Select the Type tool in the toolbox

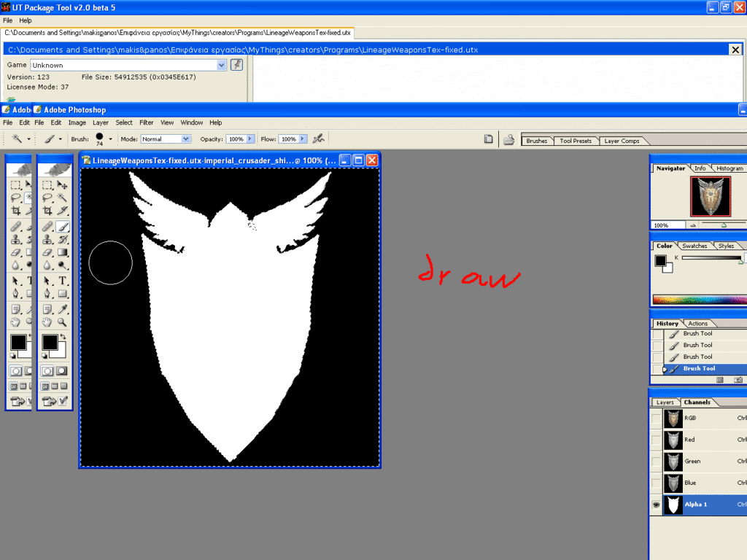[x=63, y=281]
